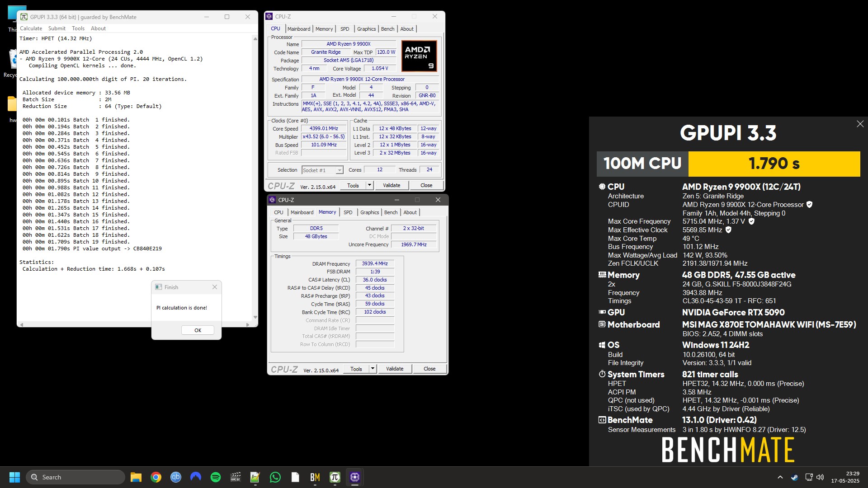
Task: Click the CPUID verified shield icon
Action: point(809,205)
